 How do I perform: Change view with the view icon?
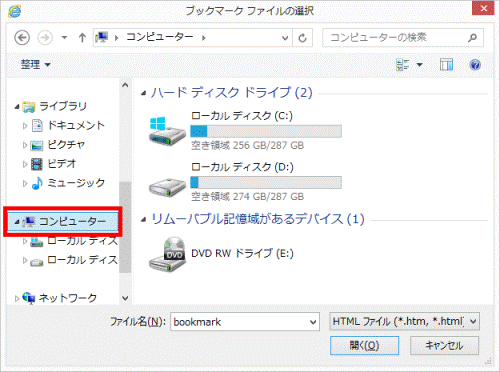coord(403,64)
